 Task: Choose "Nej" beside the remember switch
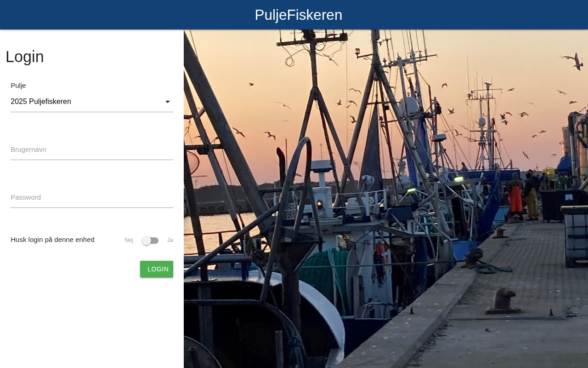(129, 240)
